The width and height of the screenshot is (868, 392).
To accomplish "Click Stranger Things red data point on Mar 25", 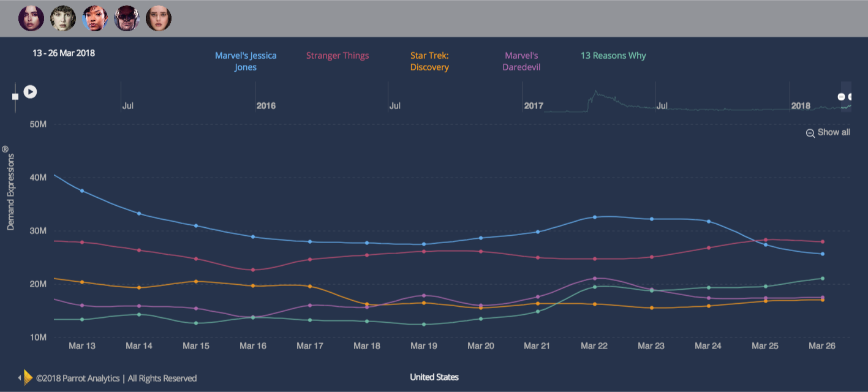I will (x=765, y=240).
